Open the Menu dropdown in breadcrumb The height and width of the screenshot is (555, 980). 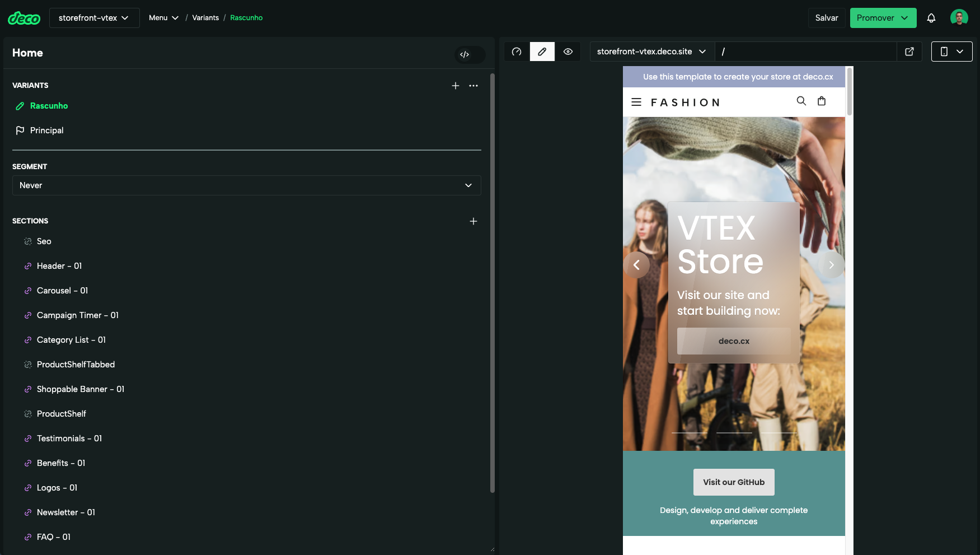163,18
